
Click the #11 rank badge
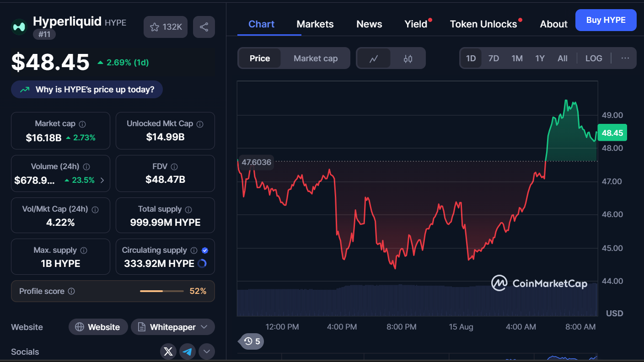pyautogui.click(x=44, y=34)
